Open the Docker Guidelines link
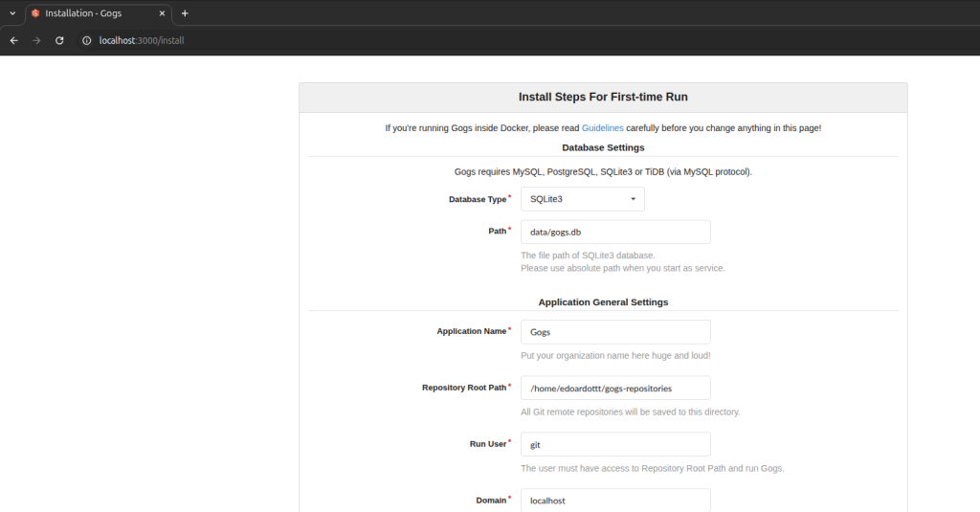 [603, 127]
